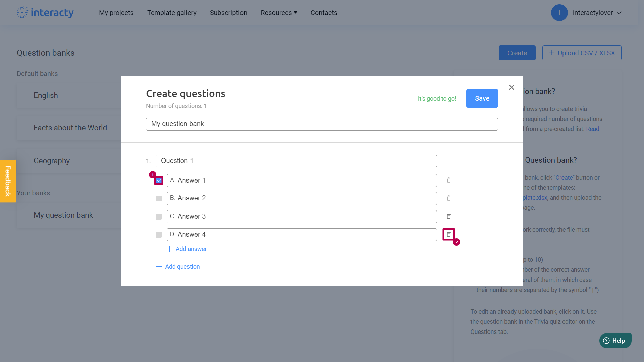
Task: Delete Answer 4 with its trash icon
Action: (x=448, y=235)
